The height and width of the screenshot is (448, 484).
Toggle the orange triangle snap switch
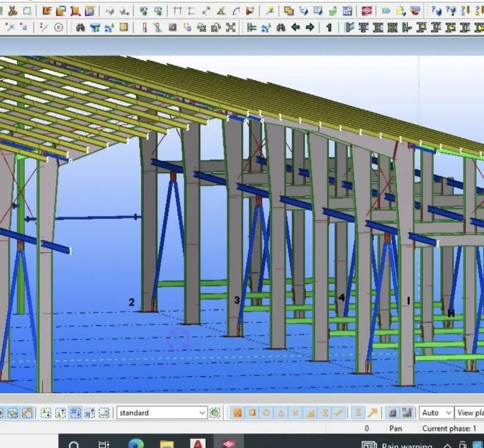pyautogui.click(x=281, y=413)
